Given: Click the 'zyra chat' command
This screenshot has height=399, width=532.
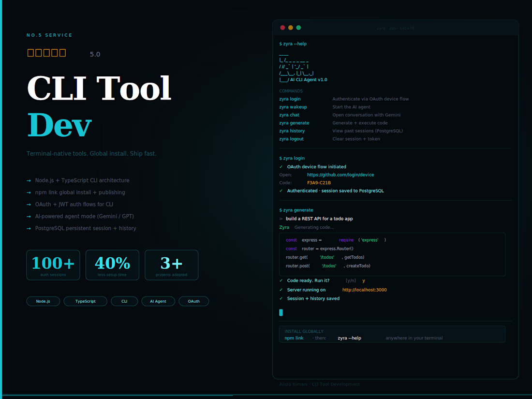Looking at the screenshot, I should coord(289,115).
